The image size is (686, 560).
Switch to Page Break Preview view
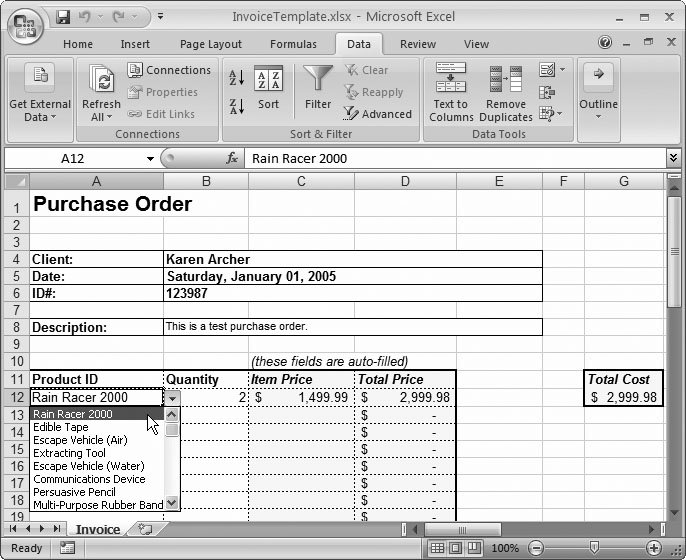472,548
